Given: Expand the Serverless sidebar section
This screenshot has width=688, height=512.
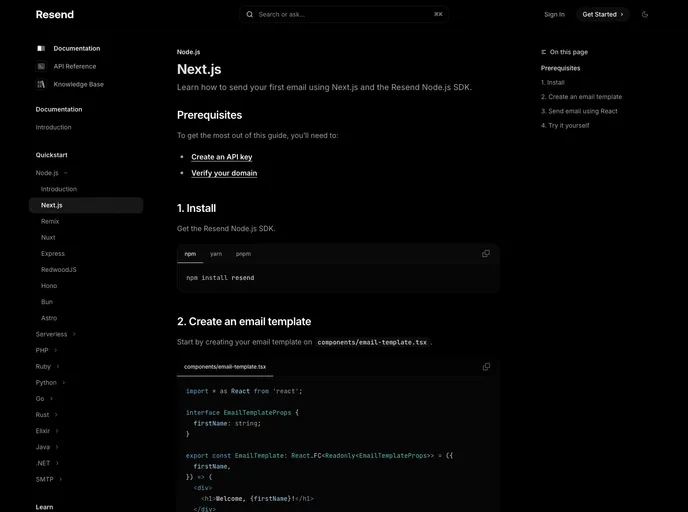Looking at the screenshot, I should 75,334.
